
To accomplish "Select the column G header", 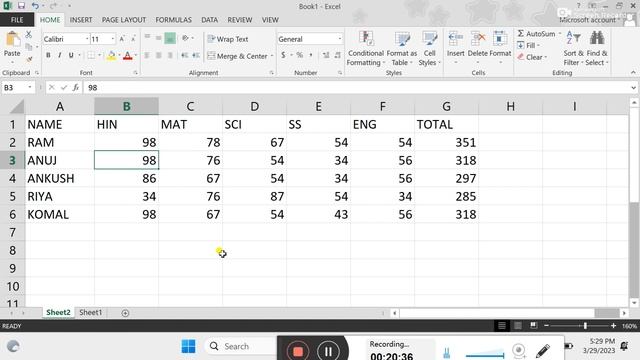I will coord(447,107).
